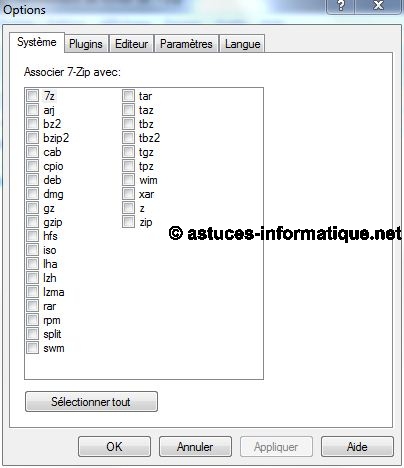Image resolution: width=404 pixels, height=468 pixels.
Task: Cancel with the Annuler button
Action: [x=195, y=447]
